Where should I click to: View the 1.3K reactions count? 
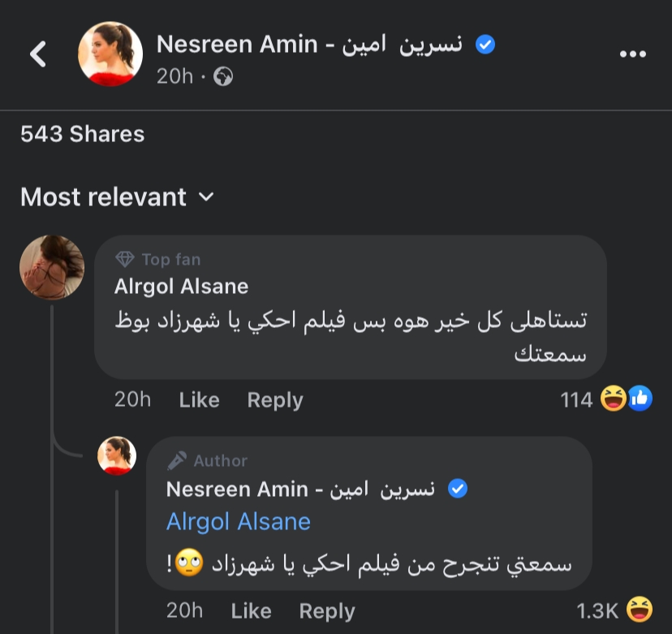(597, 610)
